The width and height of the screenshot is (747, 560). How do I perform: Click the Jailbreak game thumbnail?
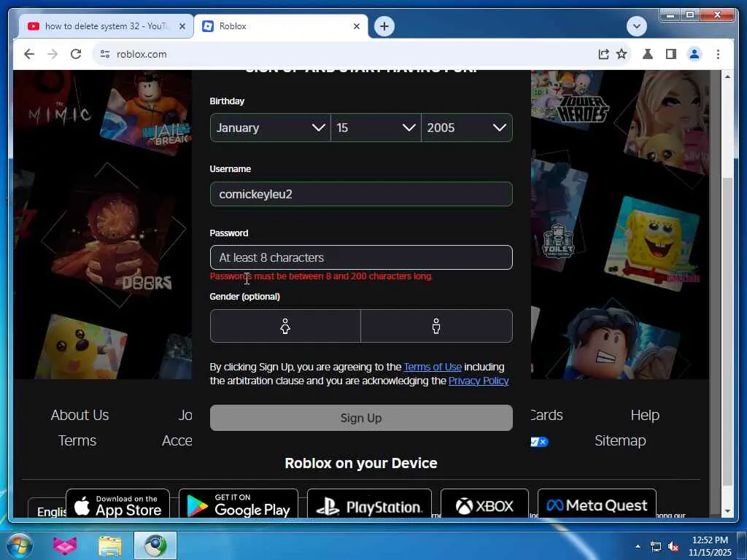point(146,114)
